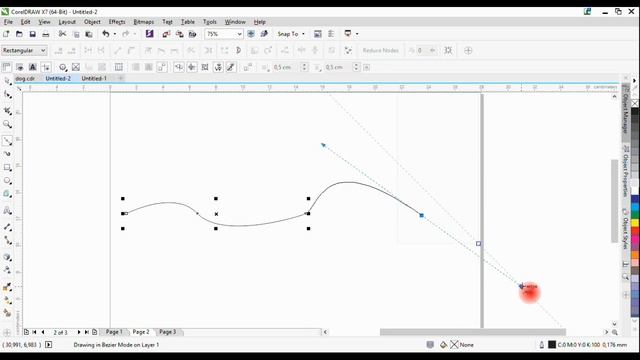The width and height of the screenshot is (640, 360).
Task: Select the Ellipse tool
Action: [7, 181]
